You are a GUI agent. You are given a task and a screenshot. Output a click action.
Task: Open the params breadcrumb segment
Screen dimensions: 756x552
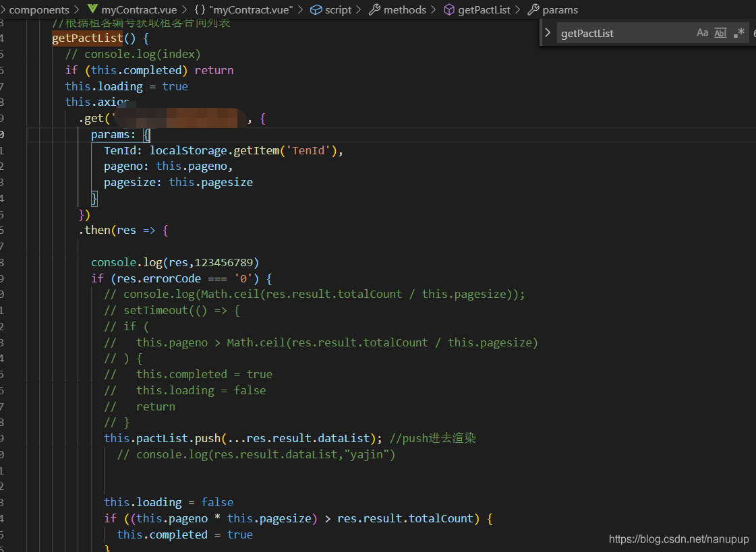560,9
